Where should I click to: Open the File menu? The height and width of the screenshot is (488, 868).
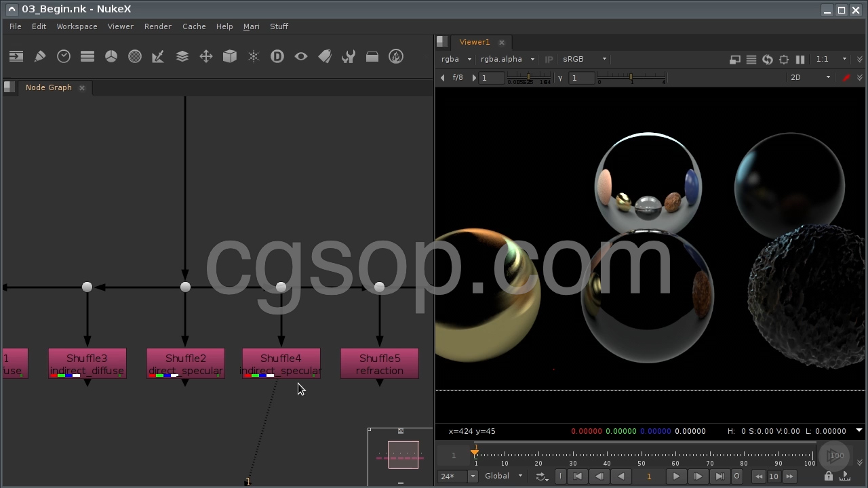tap(16, 26)
